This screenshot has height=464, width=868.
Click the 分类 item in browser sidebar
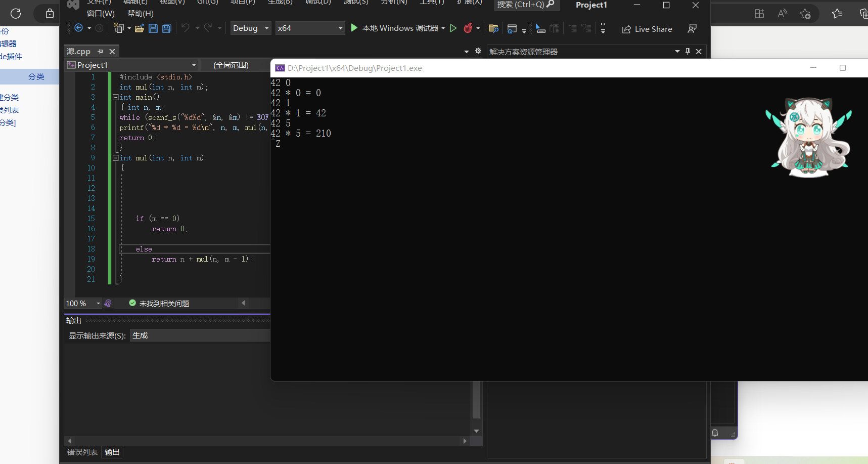(36, 77)
